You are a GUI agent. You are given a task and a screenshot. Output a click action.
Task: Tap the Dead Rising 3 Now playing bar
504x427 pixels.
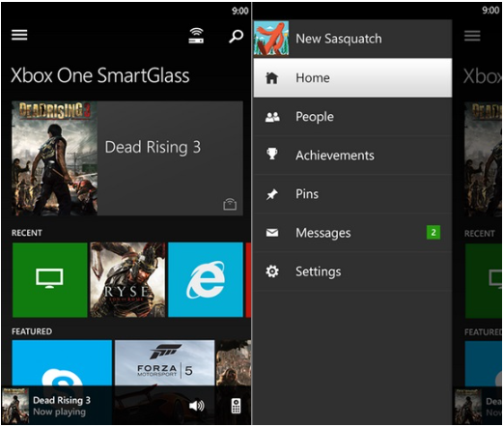tap(56, 406)
